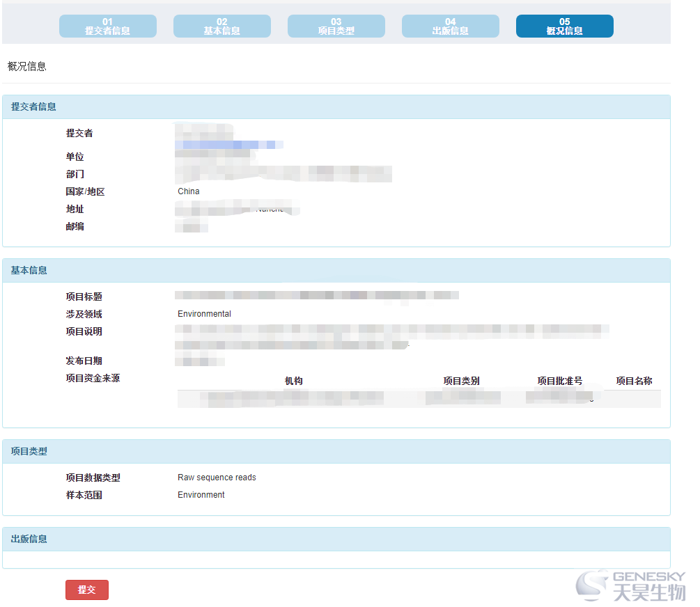Select active step 05 概况信息
700x607 pixels.
click(564, 26)
